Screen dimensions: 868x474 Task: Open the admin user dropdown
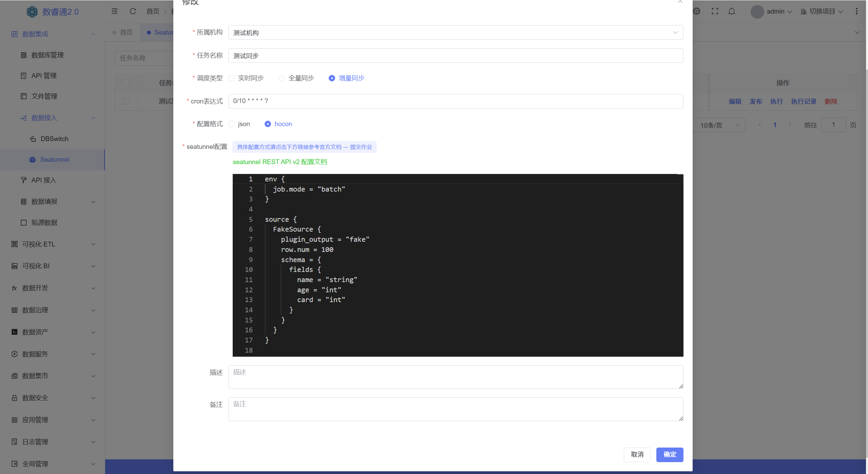tap(775, 12)
